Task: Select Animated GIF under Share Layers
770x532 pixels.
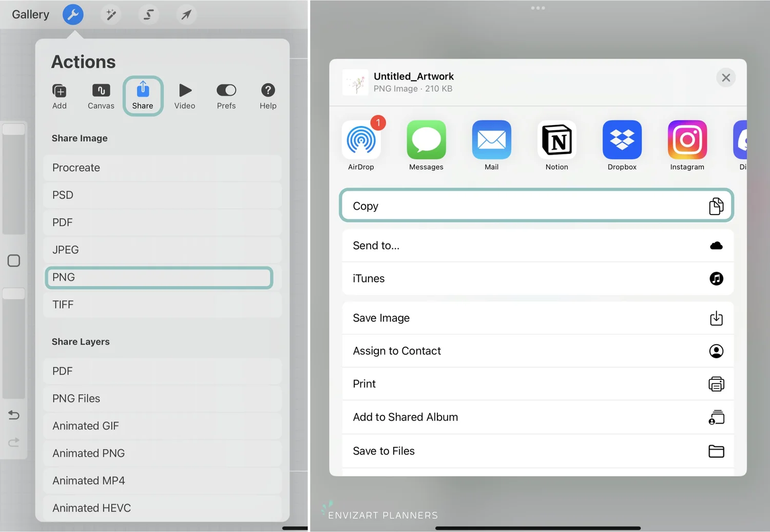Action: click(162, 425)
